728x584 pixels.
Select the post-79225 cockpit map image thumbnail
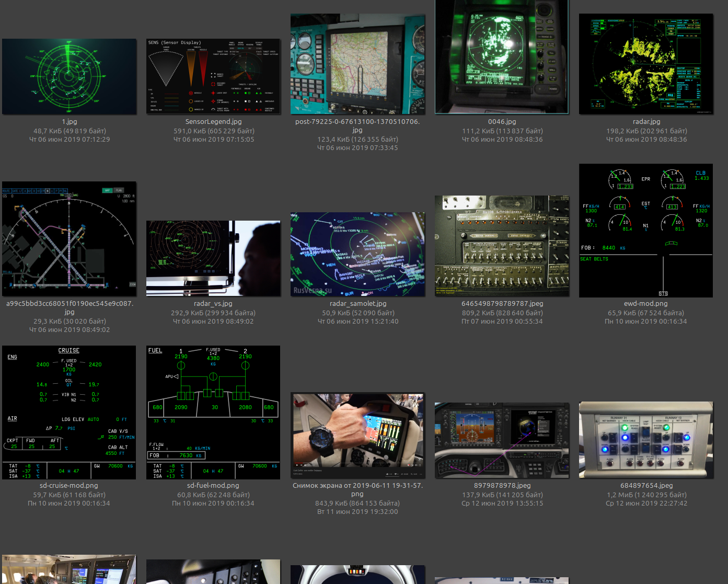click(x=357, y=64)
